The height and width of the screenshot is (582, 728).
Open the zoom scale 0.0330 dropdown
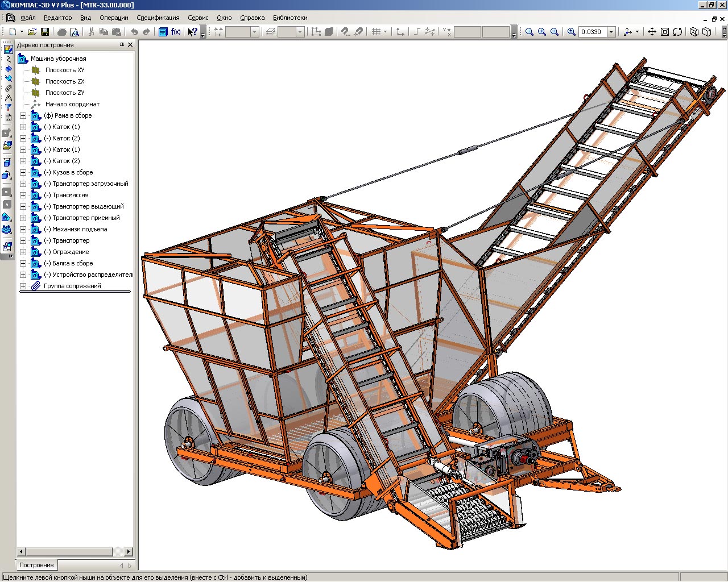611,32
